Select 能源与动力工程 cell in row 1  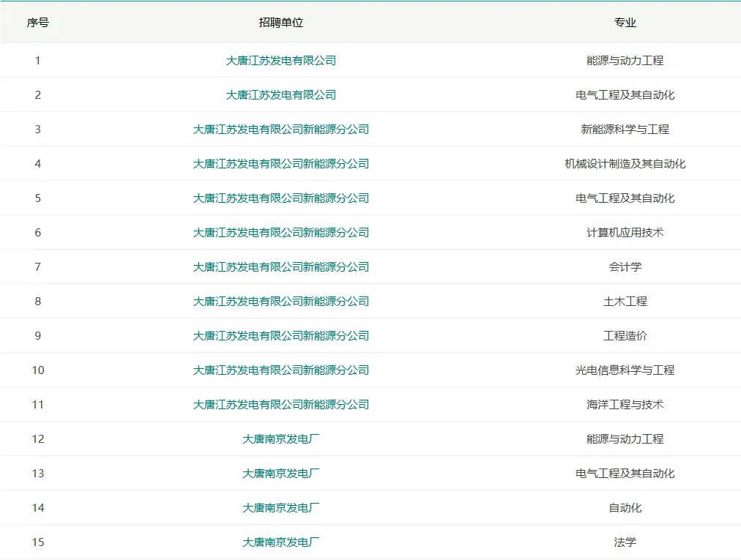coord(625,61)
